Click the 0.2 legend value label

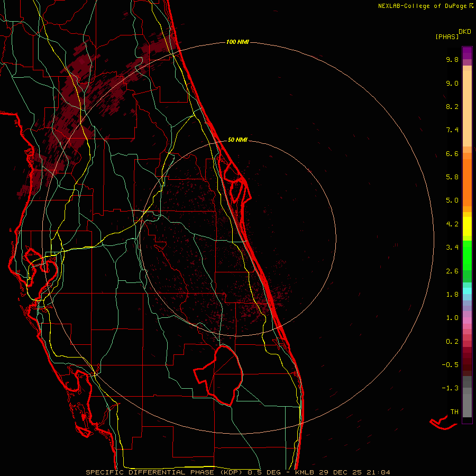452,342
